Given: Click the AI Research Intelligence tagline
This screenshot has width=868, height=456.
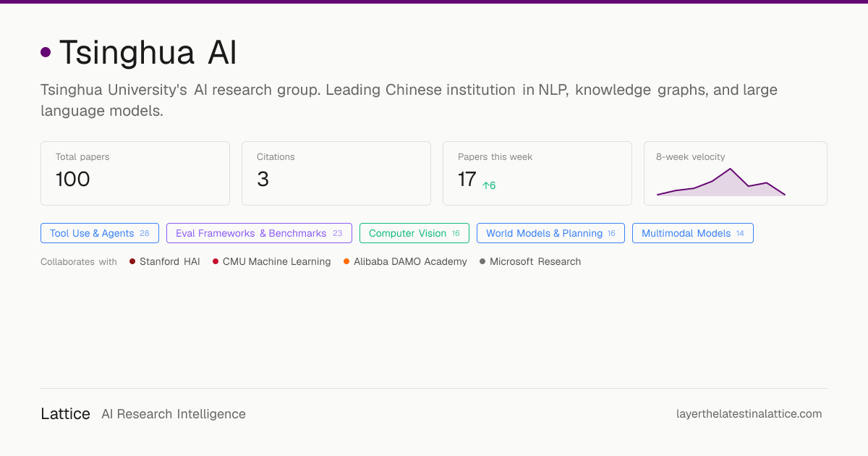Looking at the screenshot, I should click(174, 414).
